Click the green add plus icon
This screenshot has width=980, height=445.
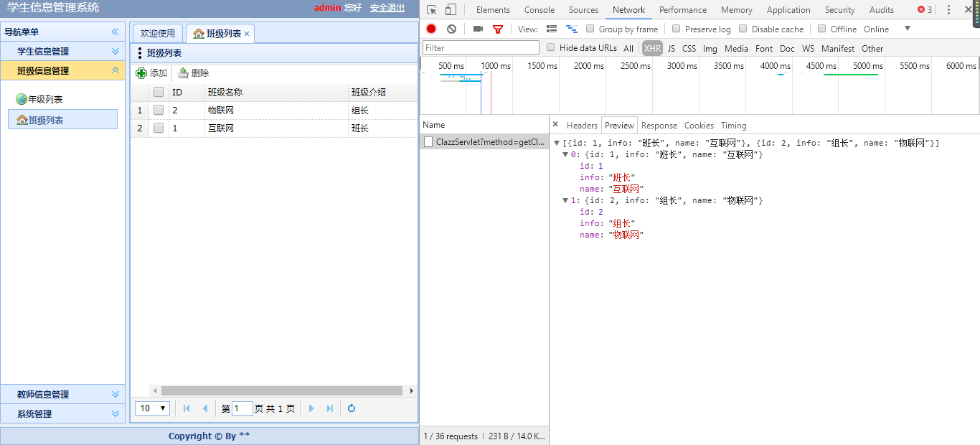(141, 72)
